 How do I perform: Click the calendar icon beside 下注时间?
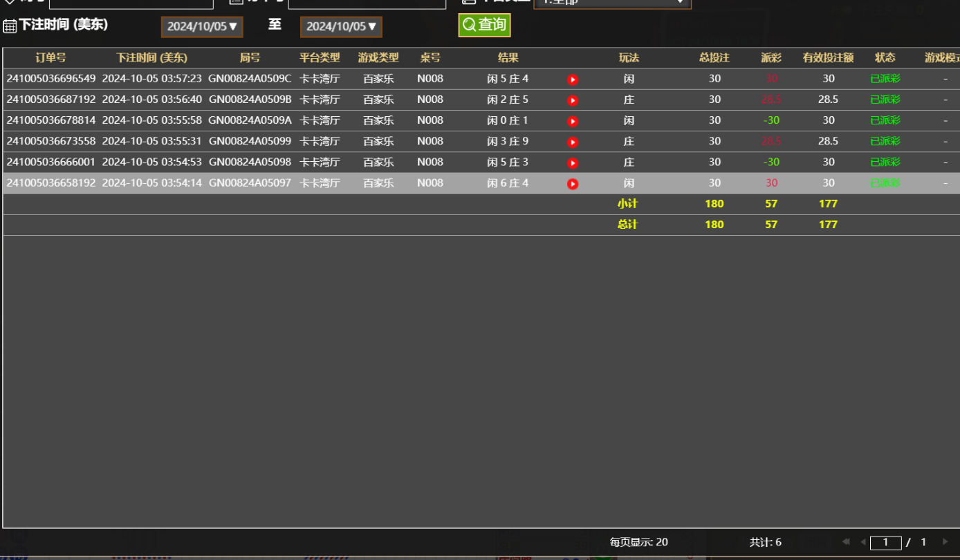pyautogui.click(x=10, y=26)
